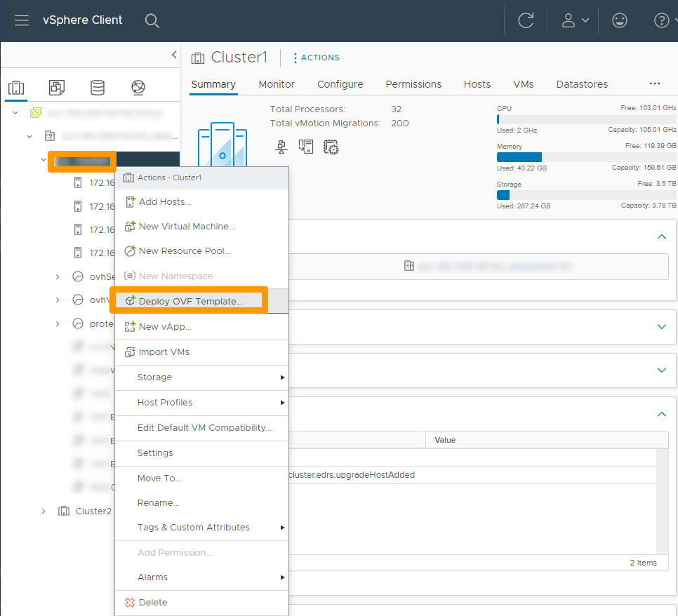Open the Hosts tab
Viewport: 678px width, 616px height.
477,84
